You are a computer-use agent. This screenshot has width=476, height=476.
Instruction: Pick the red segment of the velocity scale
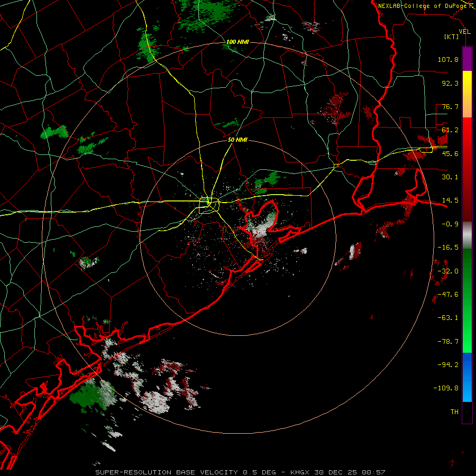(x=467, y=169)
